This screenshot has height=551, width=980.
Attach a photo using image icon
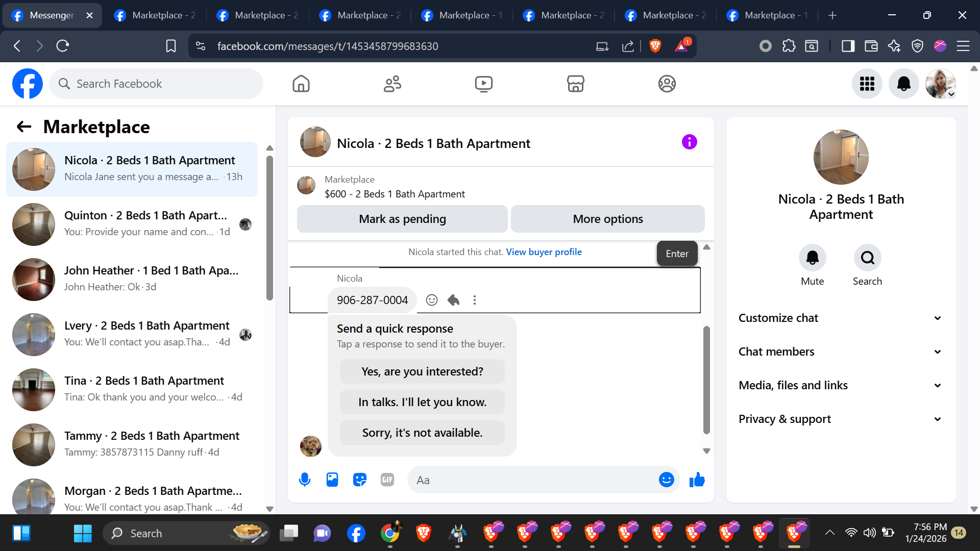coord(332,480)
